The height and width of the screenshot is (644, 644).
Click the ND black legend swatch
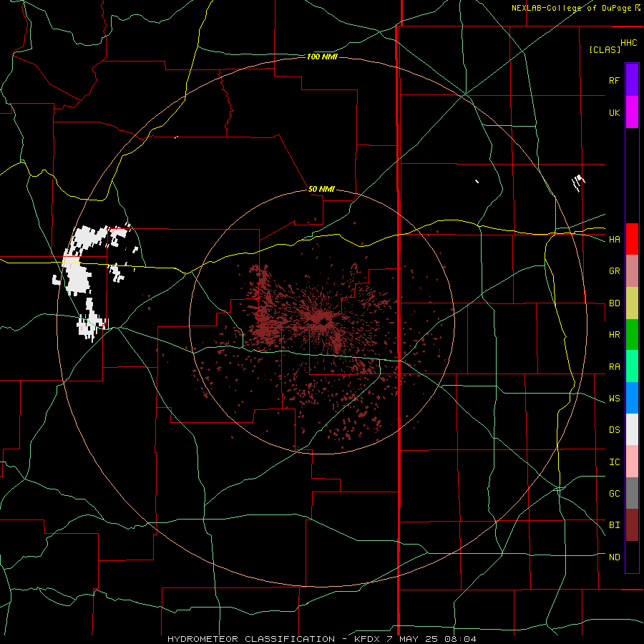(632, 557)
